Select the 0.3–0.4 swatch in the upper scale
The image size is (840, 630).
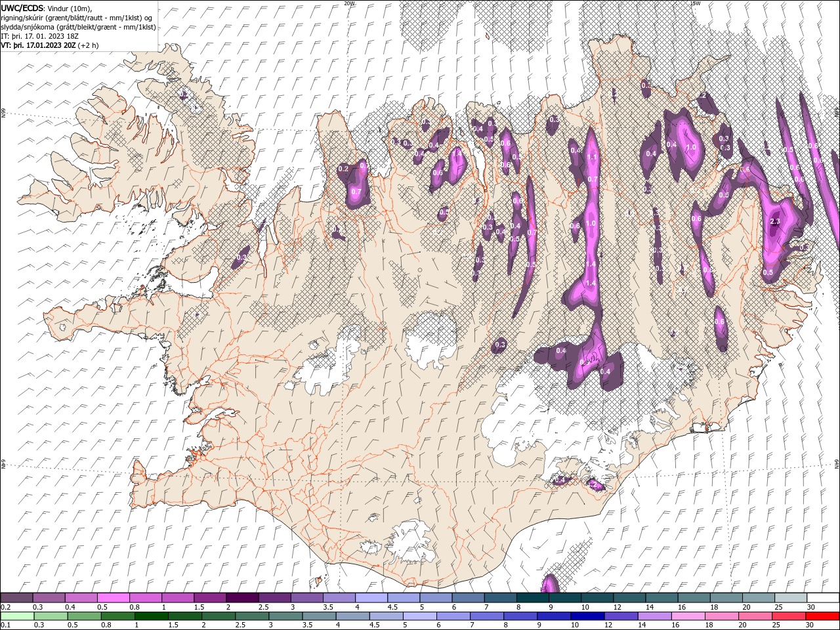(x=49, y=598)
